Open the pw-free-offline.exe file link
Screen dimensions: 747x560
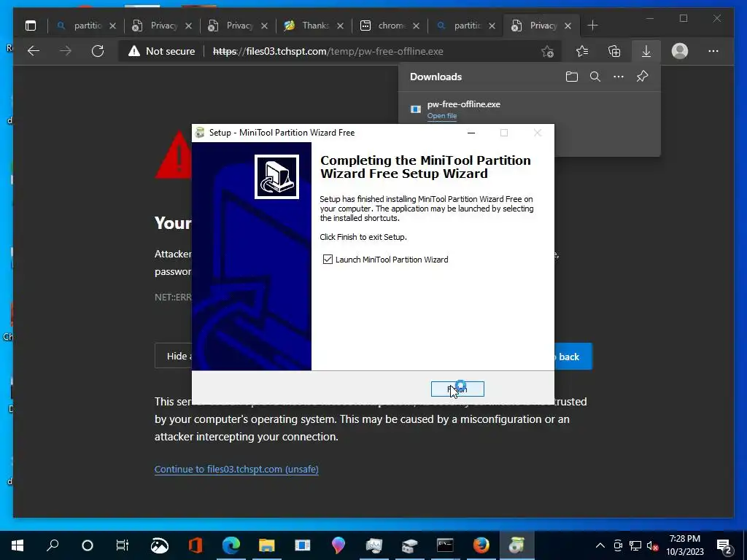coord(441,116)
